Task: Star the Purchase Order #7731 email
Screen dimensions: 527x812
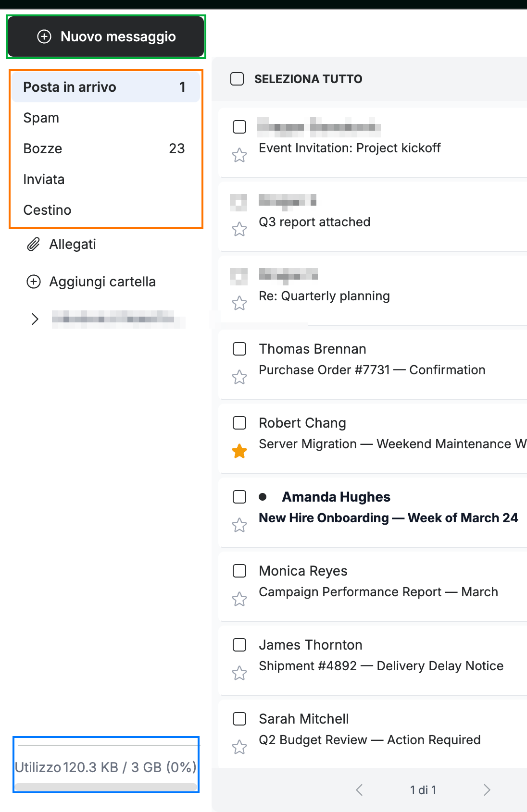Action: [x=239, y=377]
